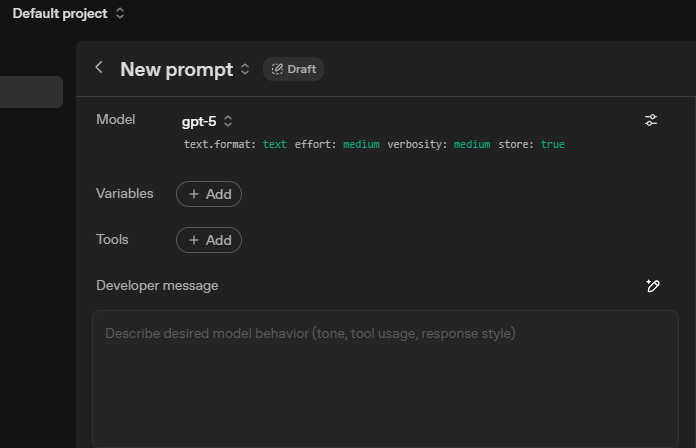Click the Developer message heading
Image resolution: width=696 pixels, height=448 pixels.
(157, 285)
